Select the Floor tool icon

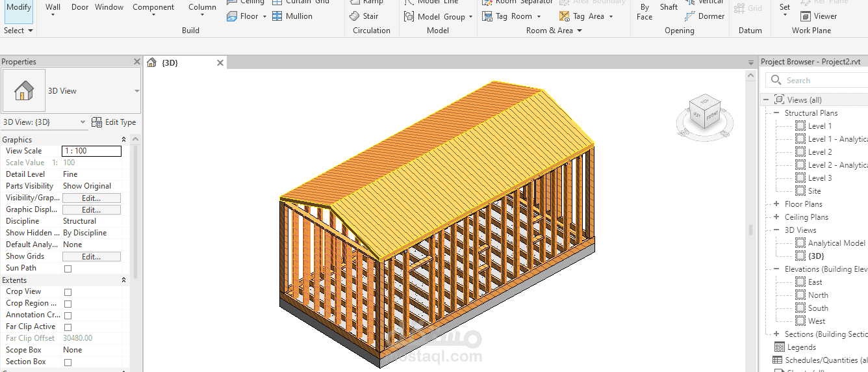tap(232, 16)
